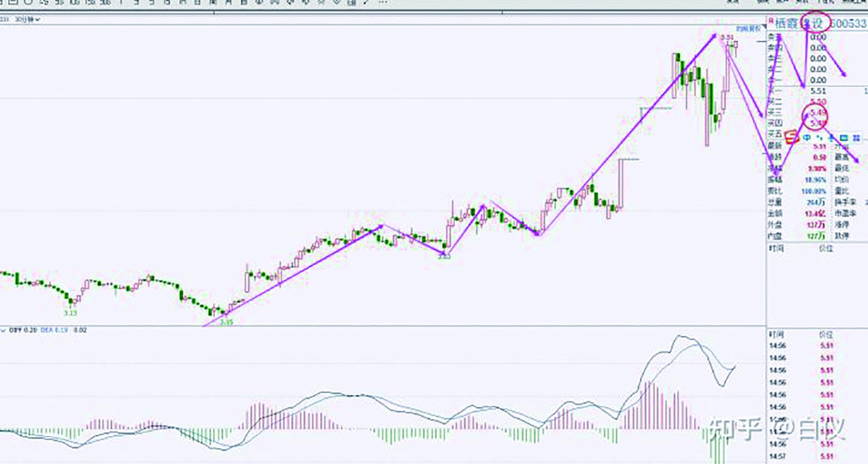This screenshot has height=464, width=868.
Task: Select the 14:57 trade tick row
Action: (777, 456)
